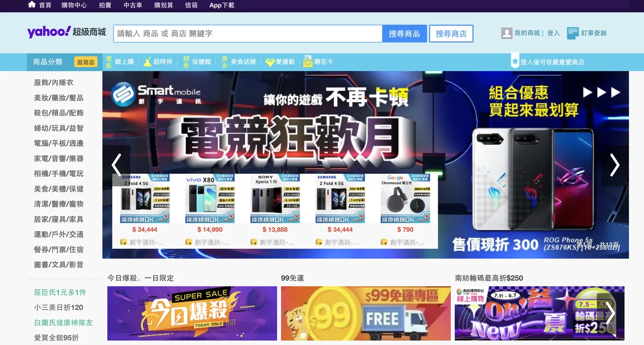Image resolution: width=644 pixels, height=345 pixels.
Task: Select 美食/美體/保健 category
Action: 59,188
